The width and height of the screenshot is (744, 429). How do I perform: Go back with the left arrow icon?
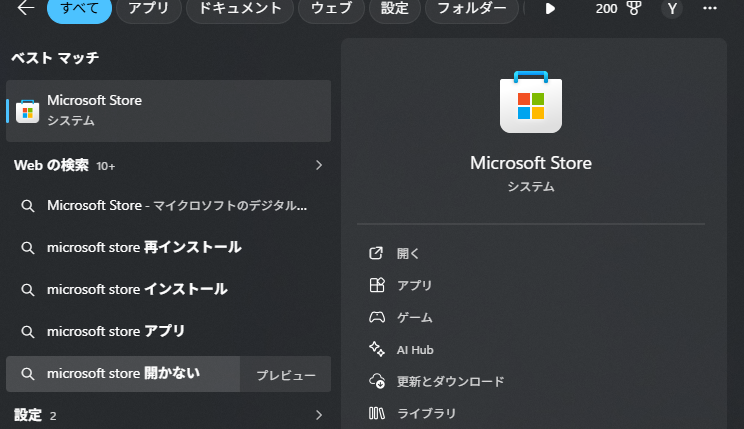(x=26, y=8)
